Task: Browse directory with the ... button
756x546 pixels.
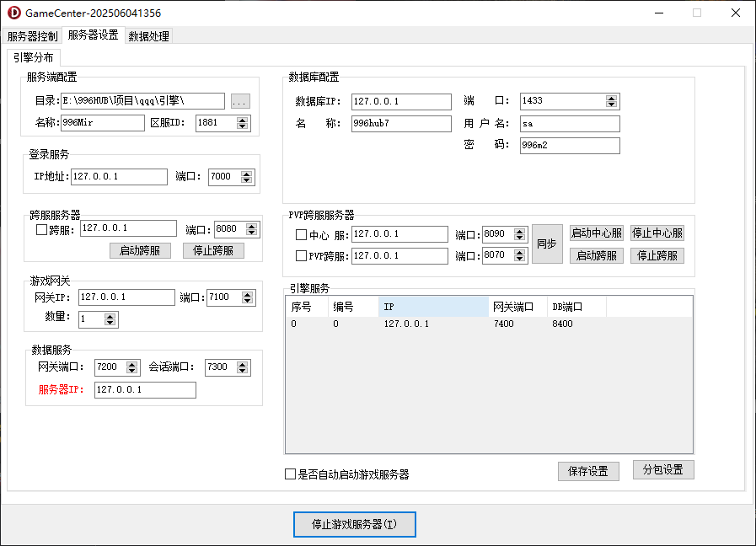Action: coord(240,101)
